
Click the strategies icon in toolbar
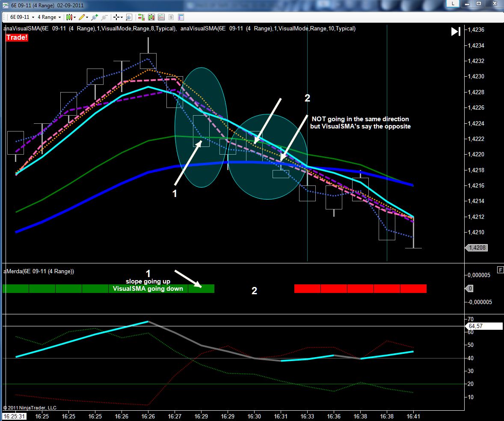click(x=171, y=17)
